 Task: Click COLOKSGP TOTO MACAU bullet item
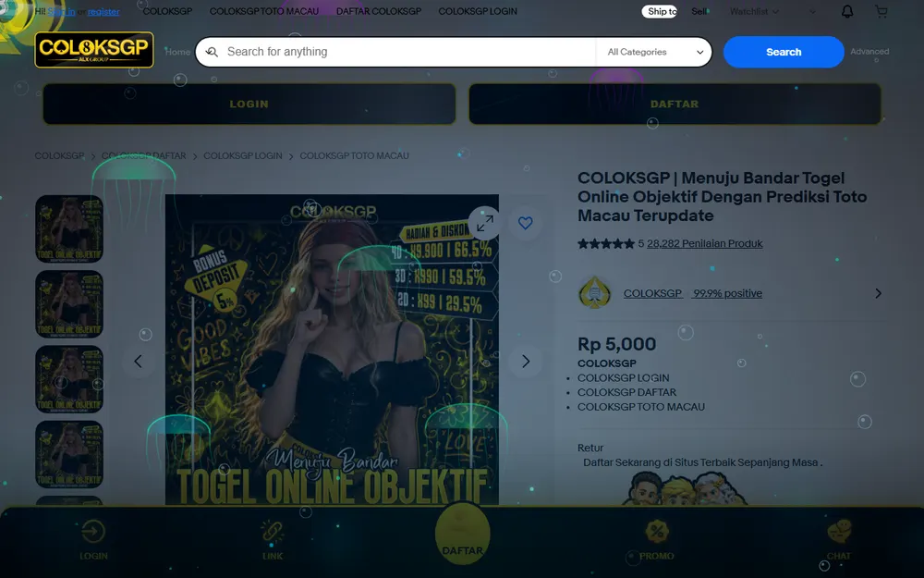click(640, 407)
